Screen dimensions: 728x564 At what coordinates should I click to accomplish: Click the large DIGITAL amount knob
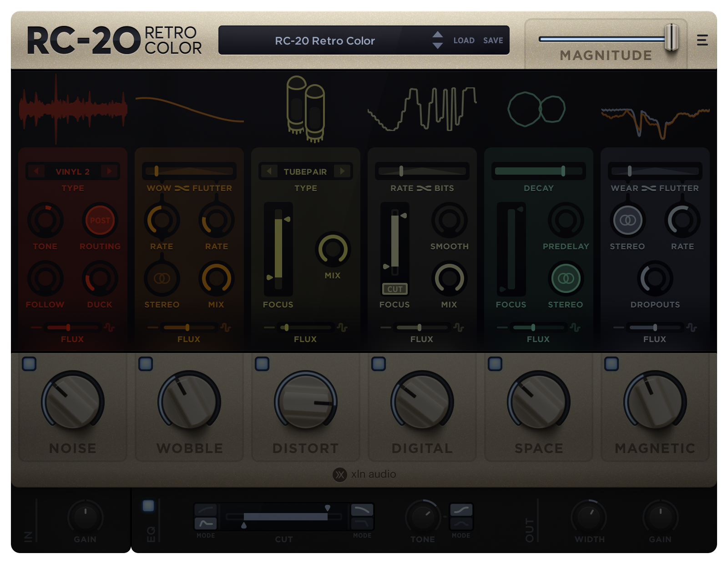coord(422,401)
